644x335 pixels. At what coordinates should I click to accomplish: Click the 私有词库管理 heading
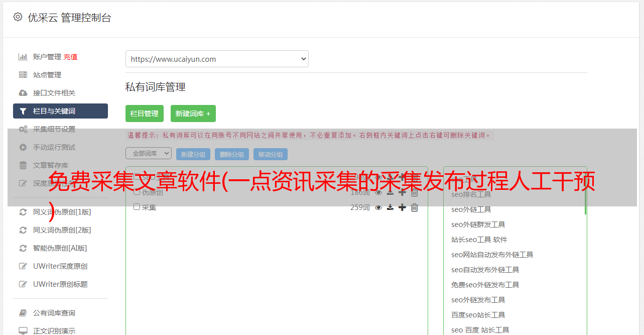click(156, 87)
